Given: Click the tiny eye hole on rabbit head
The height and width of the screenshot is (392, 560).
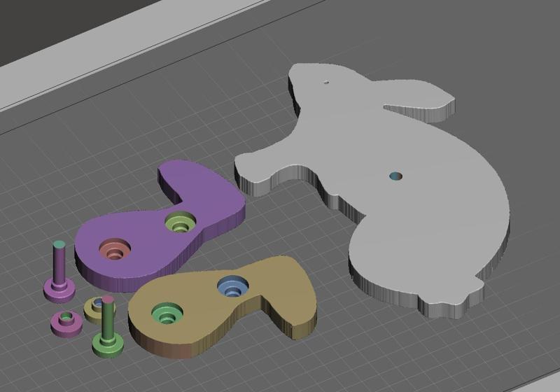Looking at the screenshot, I should 326,82.
